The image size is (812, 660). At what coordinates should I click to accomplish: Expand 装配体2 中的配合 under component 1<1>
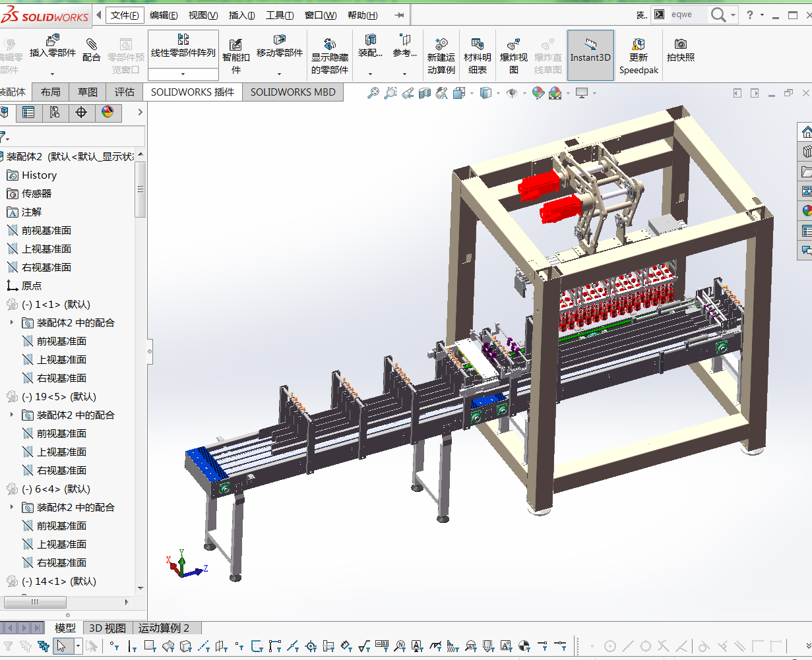[11, 323]
